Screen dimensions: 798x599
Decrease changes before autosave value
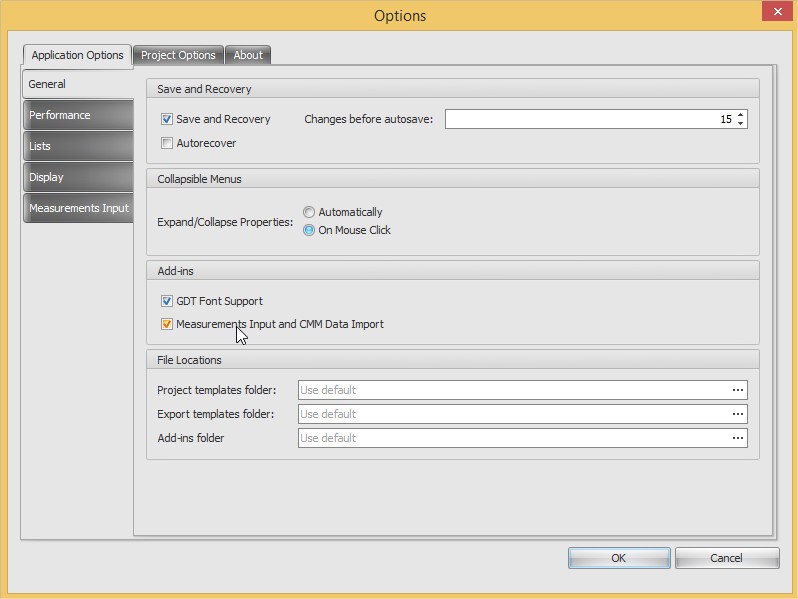[x=740, y=123]
